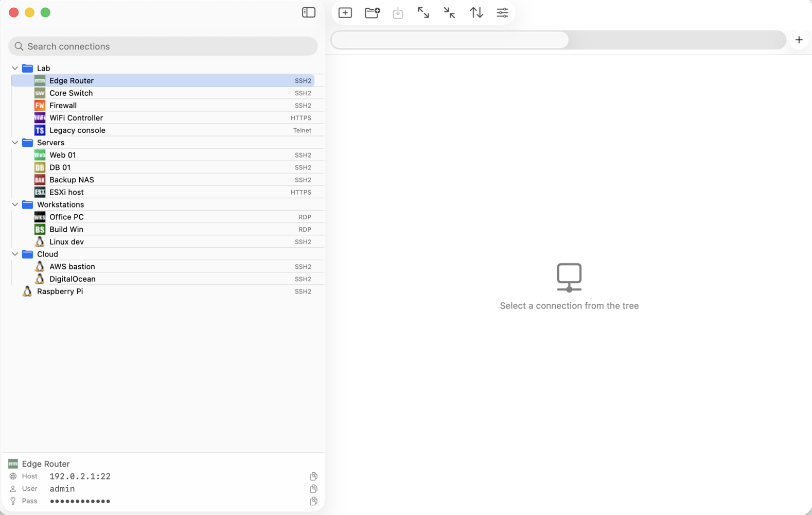
Task: Select the Lab folder icon
Action: (x=28, y=68)
